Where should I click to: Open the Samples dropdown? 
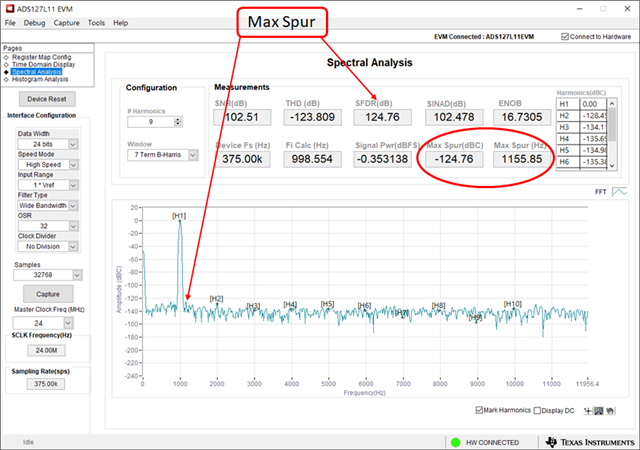pos(77,275)
